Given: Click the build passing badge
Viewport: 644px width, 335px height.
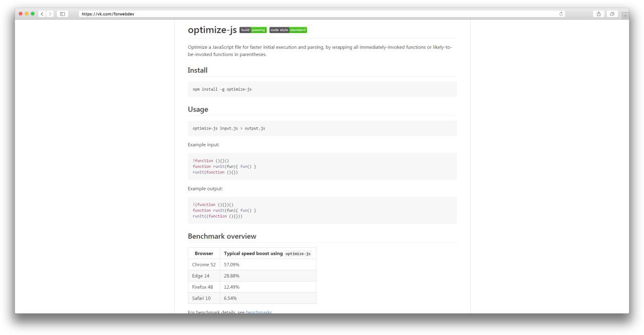Looking at the screenshot, I should click(x=253, y=30).
